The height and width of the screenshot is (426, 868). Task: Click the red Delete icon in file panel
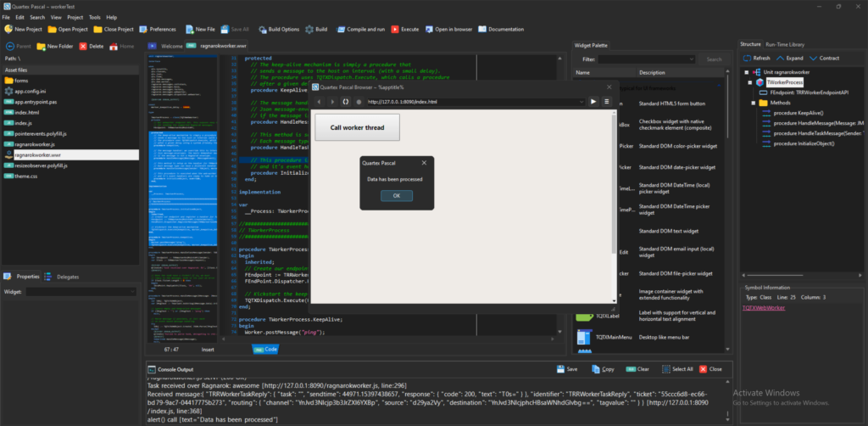83,46
